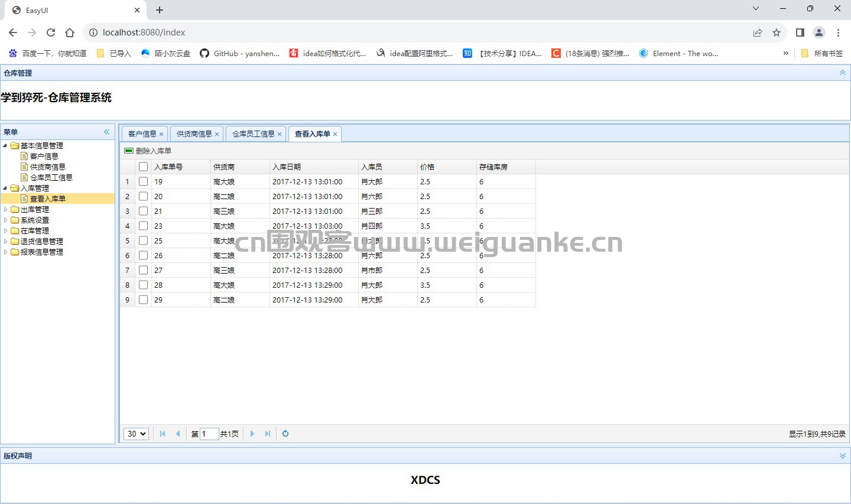Tick the checkbox for 入库单号 29
The width and height of the screenshot is (851, 504).
(143, 300)
